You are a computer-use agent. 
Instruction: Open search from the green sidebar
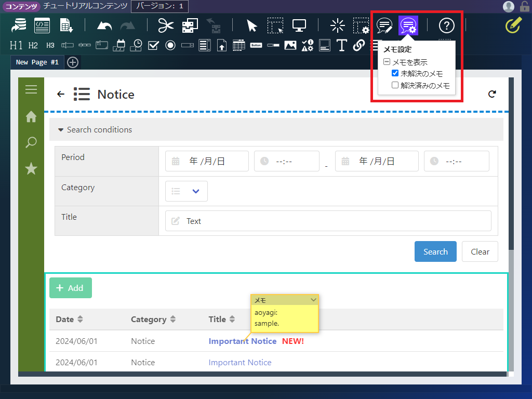click(x=31, y=142)
